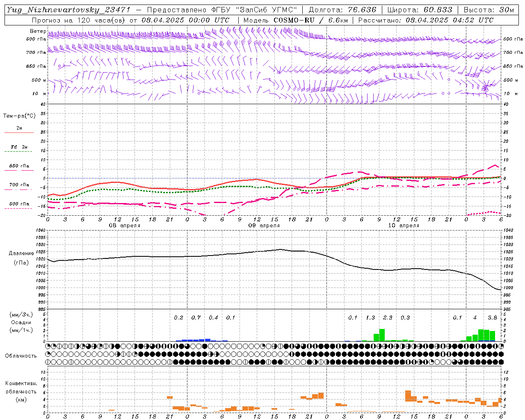Click the 0.3 precipitation amount
The image size is (525, 420).
pos(405,317)
